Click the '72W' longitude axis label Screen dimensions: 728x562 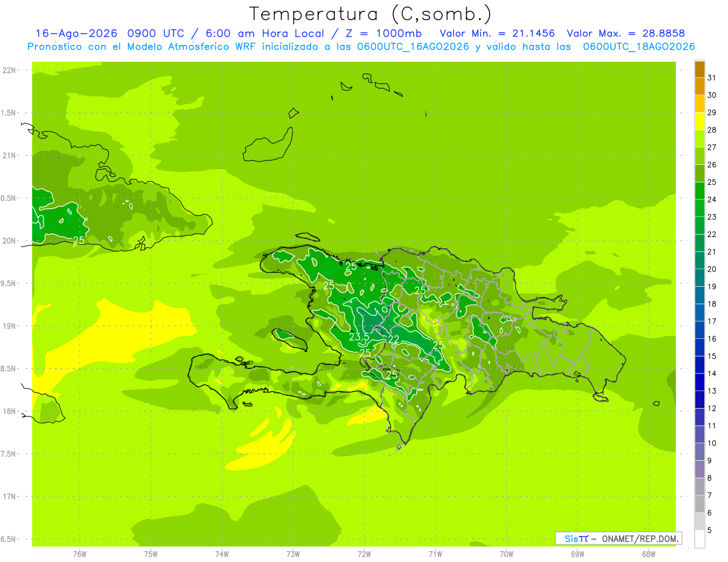(x=364, y=554)
